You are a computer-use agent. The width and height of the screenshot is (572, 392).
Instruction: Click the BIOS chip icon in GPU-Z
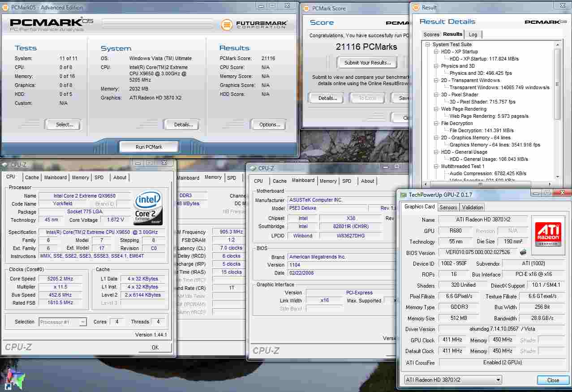(522, 252)
